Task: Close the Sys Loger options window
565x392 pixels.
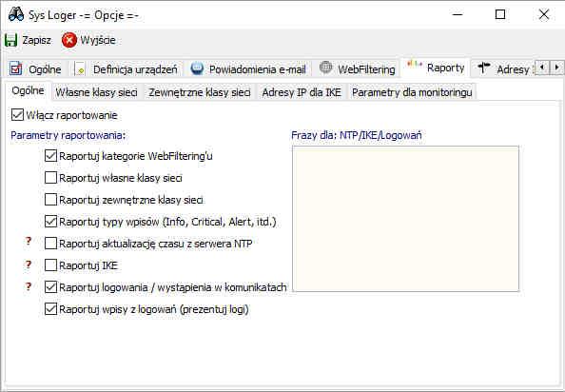Action: pos(543,15)
